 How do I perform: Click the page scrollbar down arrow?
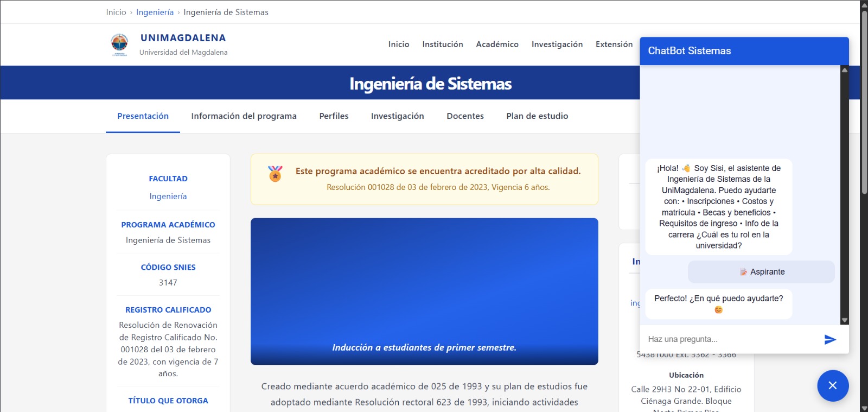point(864,408)
